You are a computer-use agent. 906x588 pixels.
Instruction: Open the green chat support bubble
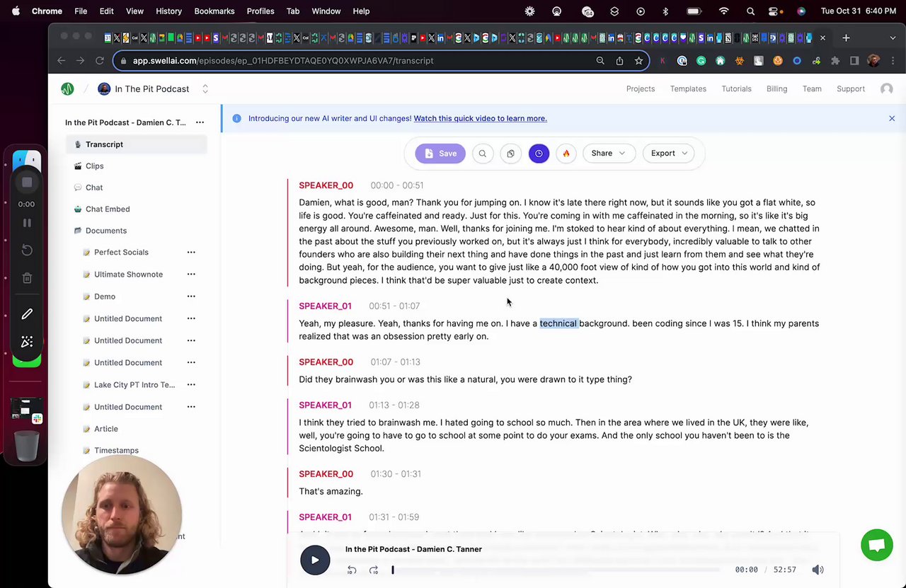876,546
